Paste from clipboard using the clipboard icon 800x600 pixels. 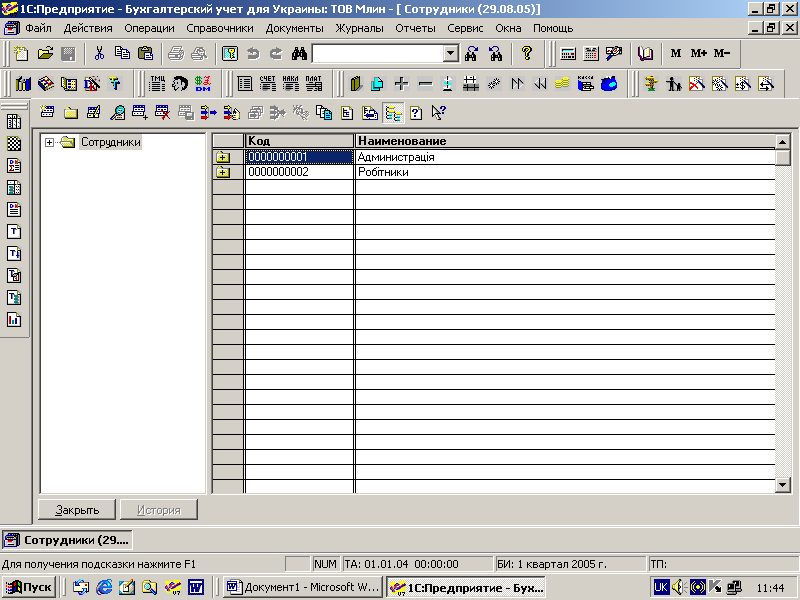145,53
